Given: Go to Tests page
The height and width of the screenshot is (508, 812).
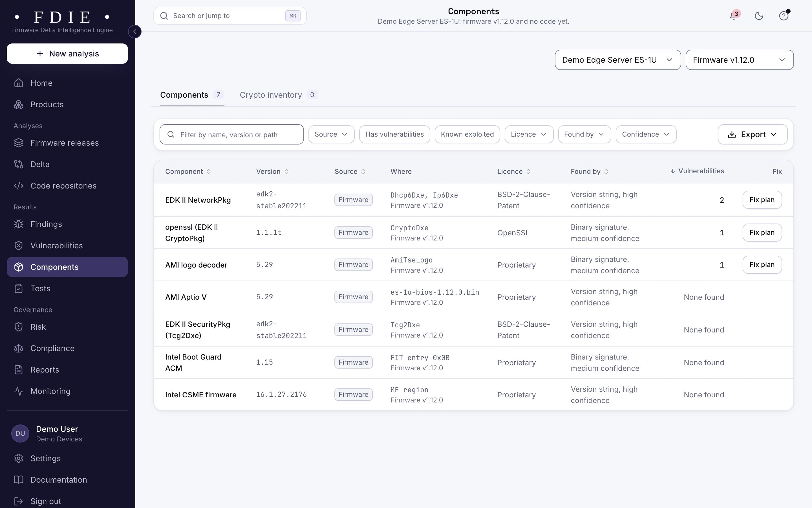Looking at the screenshot, I should tap(67, 289).
